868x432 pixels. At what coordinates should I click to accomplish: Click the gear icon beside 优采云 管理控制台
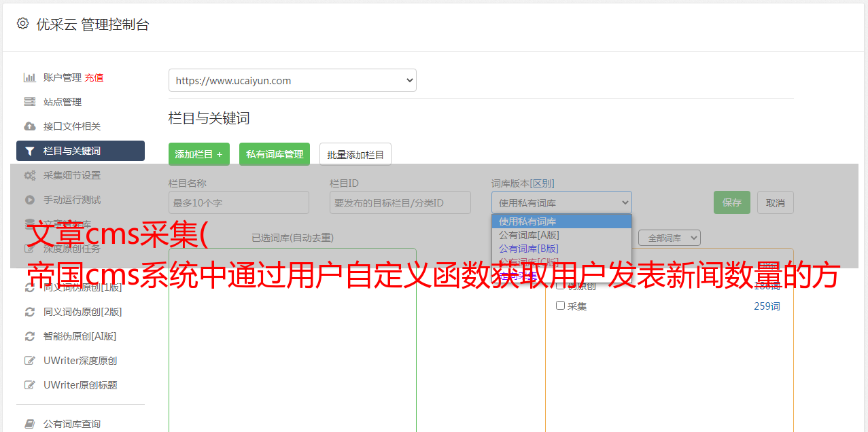click(x=22, y=24)
